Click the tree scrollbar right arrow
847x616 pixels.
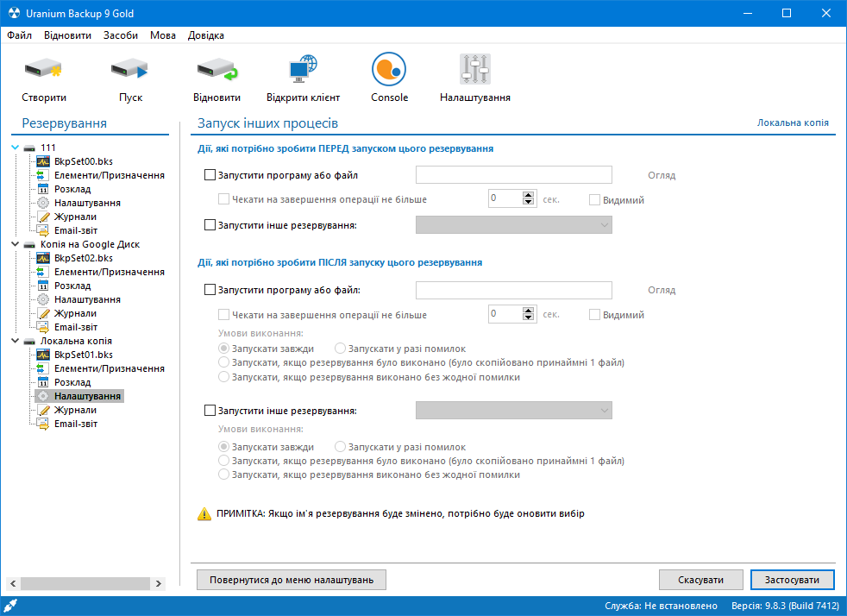pos(158,583)
